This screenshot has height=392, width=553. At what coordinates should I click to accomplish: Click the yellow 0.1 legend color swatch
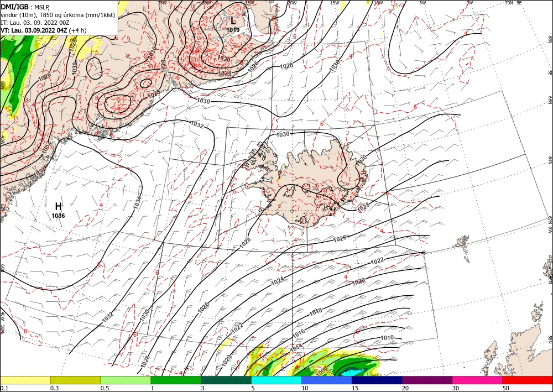click(25, 380)
